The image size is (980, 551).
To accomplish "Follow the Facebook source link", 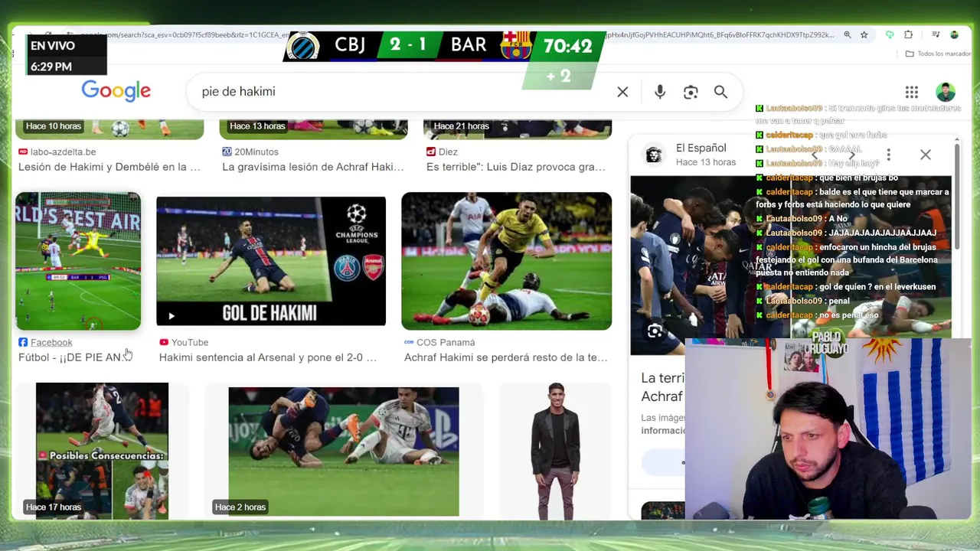I will pos(51,342).
